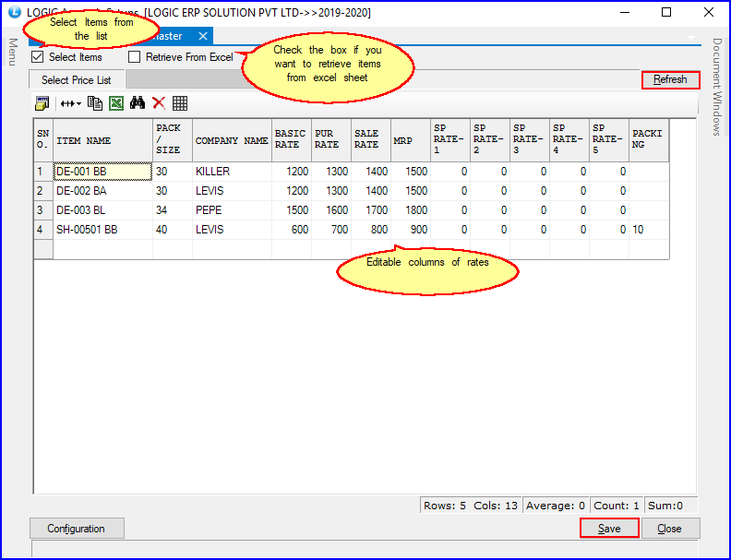The image size is (731, 560).
Task: Click purchase rate 700 cell
Action: (x=331, y=230)
